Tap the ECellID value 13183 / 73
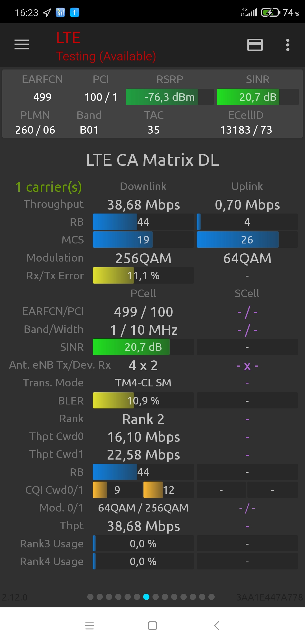 pyautogui.click(x=246, y=130)
